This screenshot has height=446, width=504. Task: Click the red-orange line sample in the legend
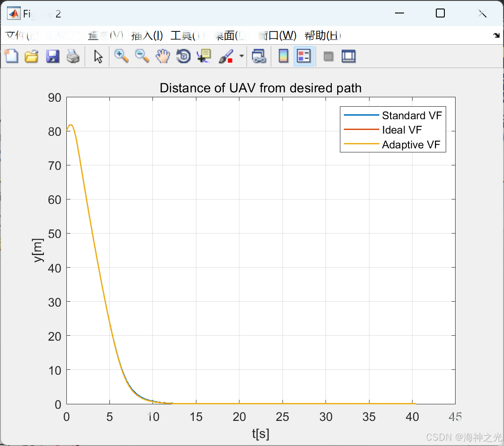361,130
